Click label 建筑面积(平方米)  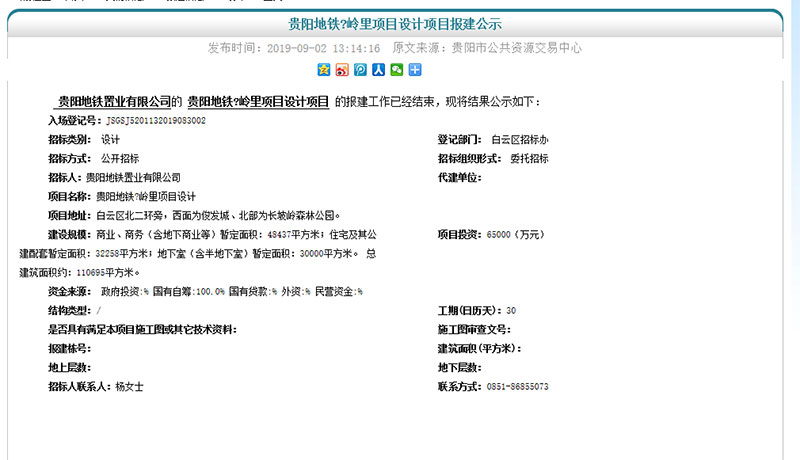click(x=480, y=349)
